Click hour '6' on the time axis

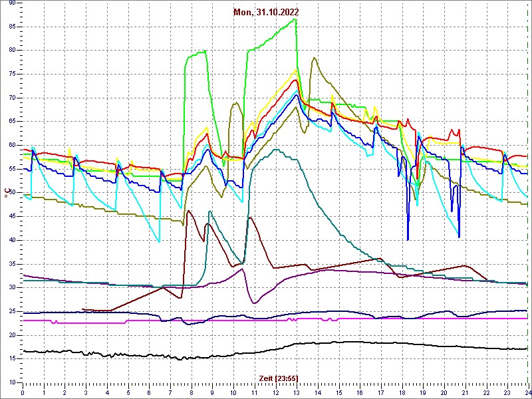149,392
